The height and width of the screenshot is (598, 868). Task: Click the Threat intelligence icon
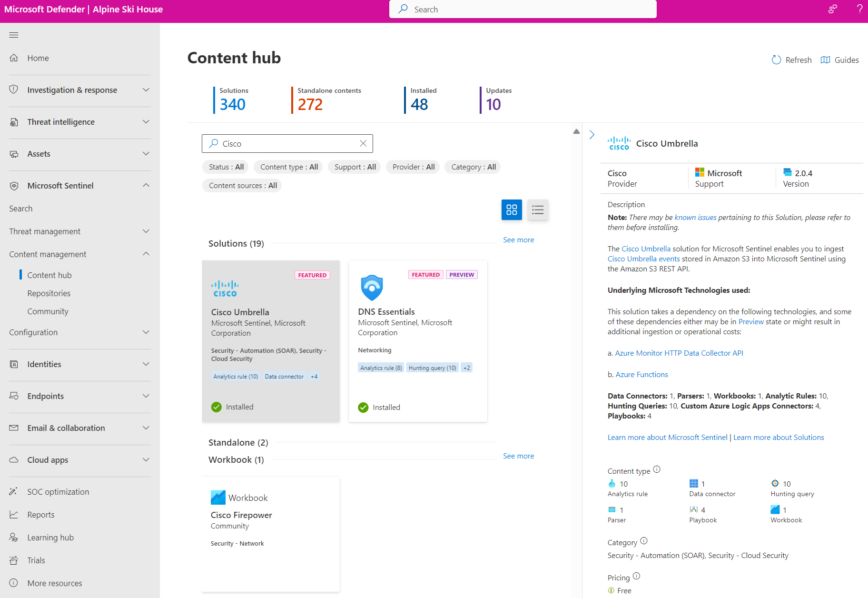pos(14,122)
